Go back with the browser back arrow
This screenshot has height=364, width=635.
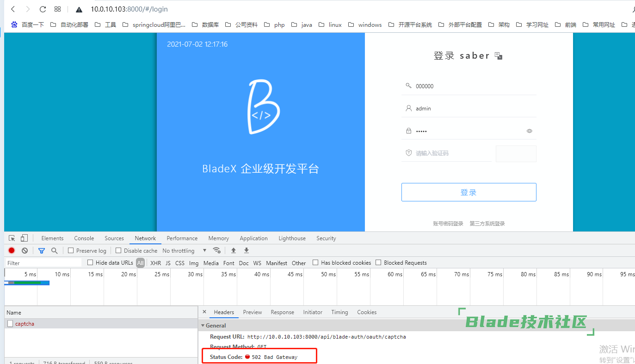point(13,9)
